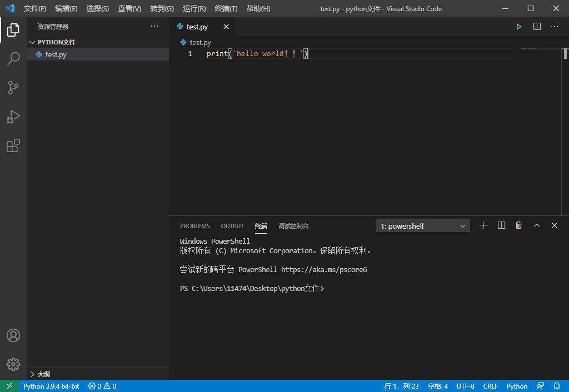569x392 pixels.
Task: Open the 查看(V) menu
Action: pos(129,9)
